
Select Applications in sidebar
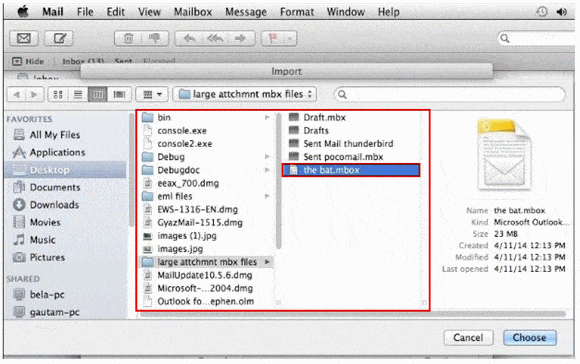pos(49,152)
